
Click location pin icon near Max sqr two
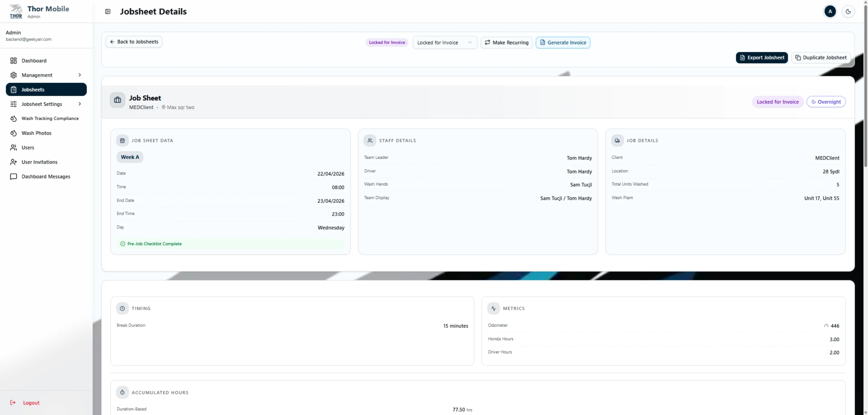163,107
